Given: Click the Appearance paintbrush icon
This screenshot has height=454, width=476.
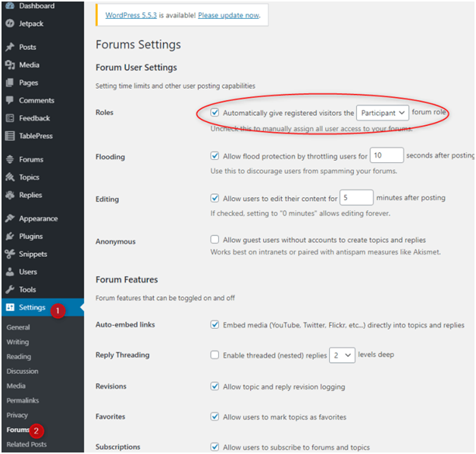Looking at the screenshot, I should point(10,218).
